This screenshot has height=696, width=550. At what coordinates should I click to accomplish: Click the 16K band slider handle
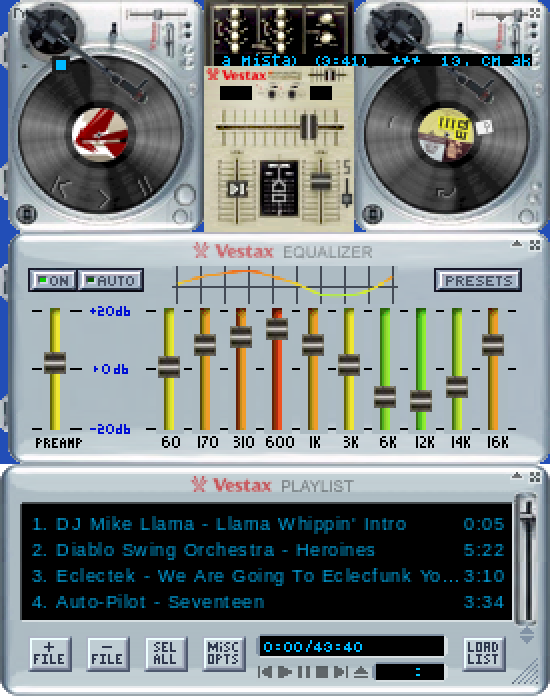pos(493,345)
